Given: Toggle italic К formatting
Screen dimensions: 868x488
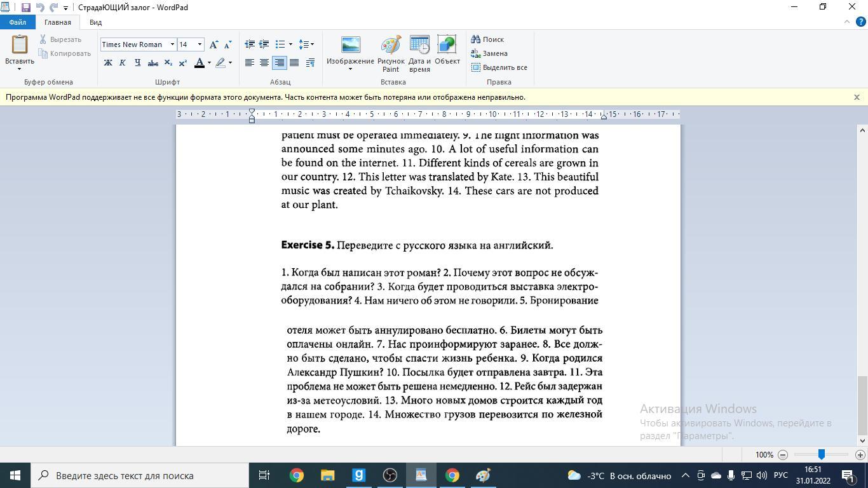Looking at the screenshot, I should tap(123, 63).
